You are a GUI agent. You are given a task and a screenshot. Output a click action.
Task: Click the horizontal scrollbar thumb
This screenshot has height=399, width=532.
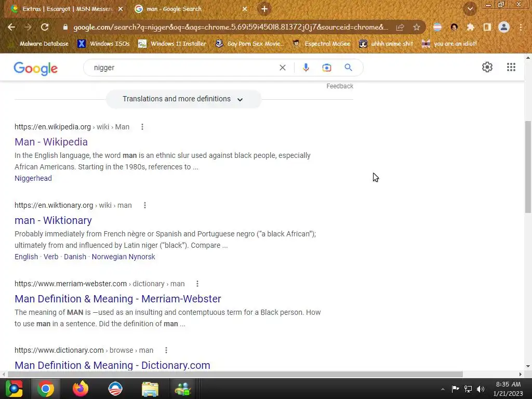pos(235,374)
